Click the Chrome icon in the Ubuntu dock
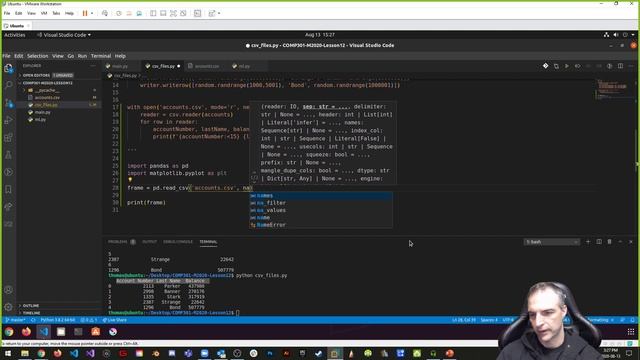 pyautogui.click(x=9, y=332)
